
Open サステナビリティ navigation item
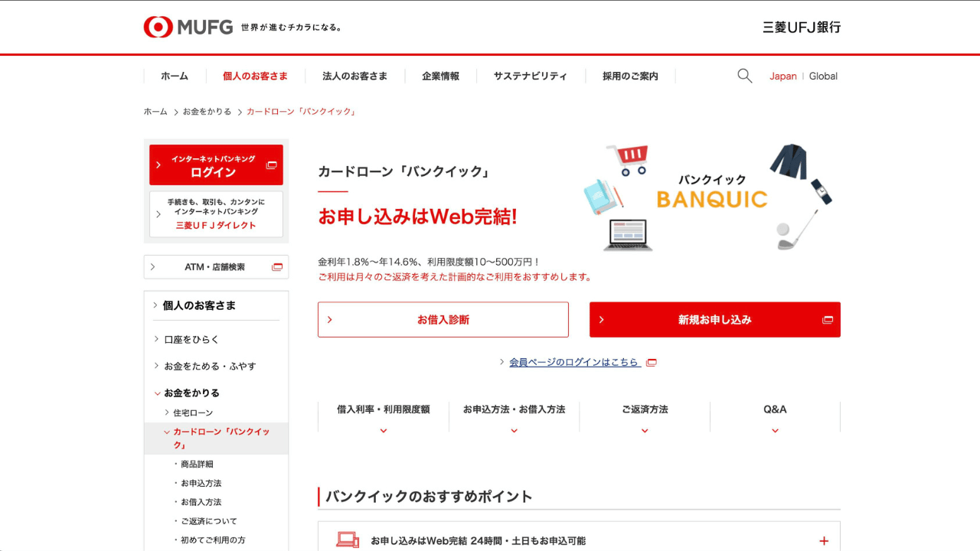531,76
